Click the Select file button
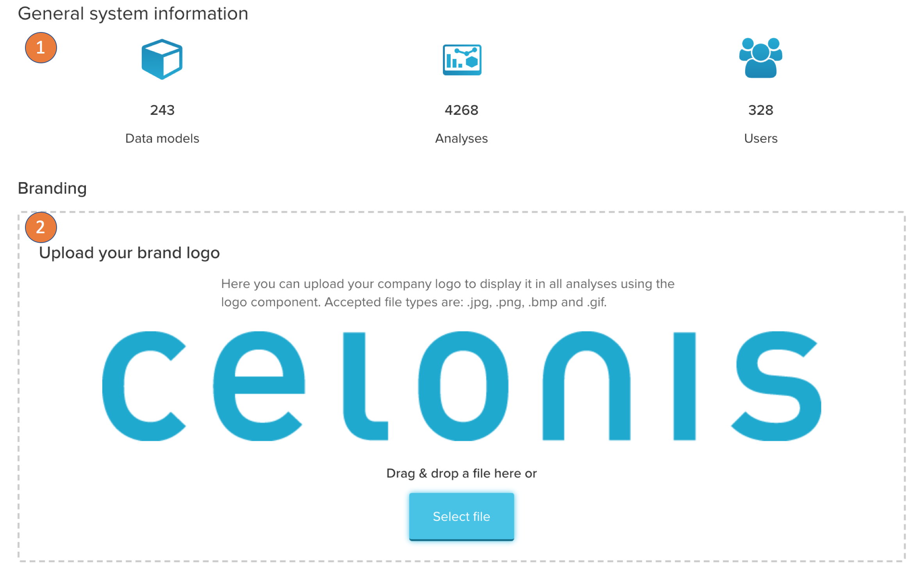 461,516
